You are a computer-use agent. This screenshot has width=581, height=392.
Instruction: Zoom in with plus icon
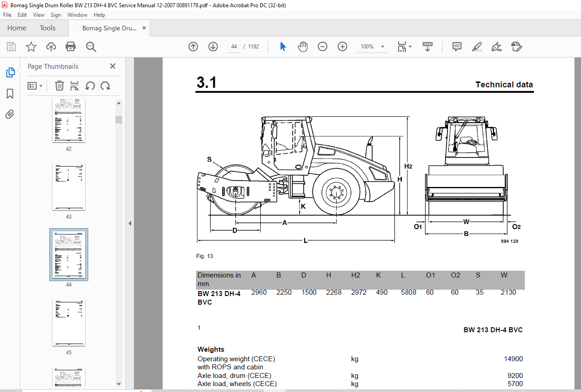pos(343,47)
